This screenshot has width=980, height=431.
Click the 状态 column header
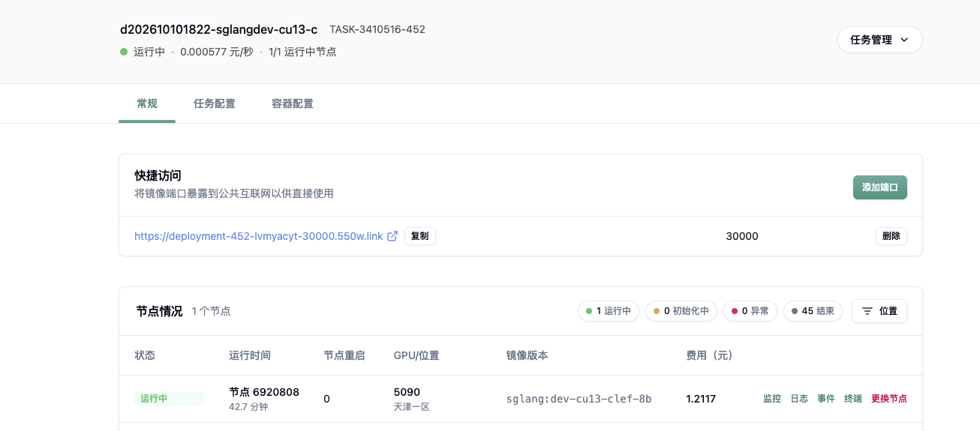pos(145,355)
